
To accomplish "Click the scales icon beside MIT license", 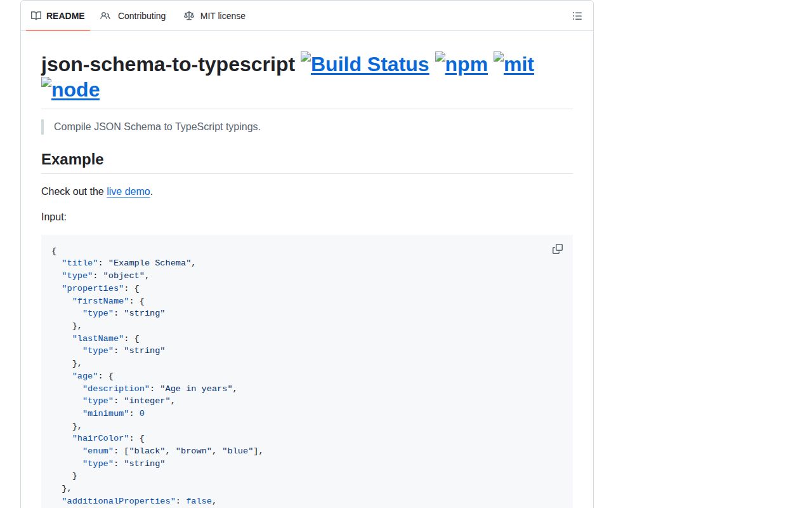I will click(x=188, y=16).
